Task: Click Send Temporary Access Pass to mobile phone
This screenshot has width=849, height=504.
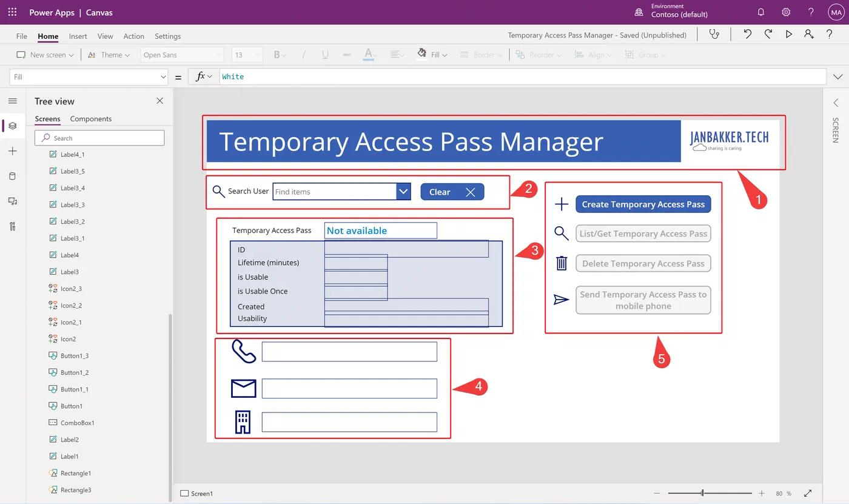Action: tap(643, 300)
